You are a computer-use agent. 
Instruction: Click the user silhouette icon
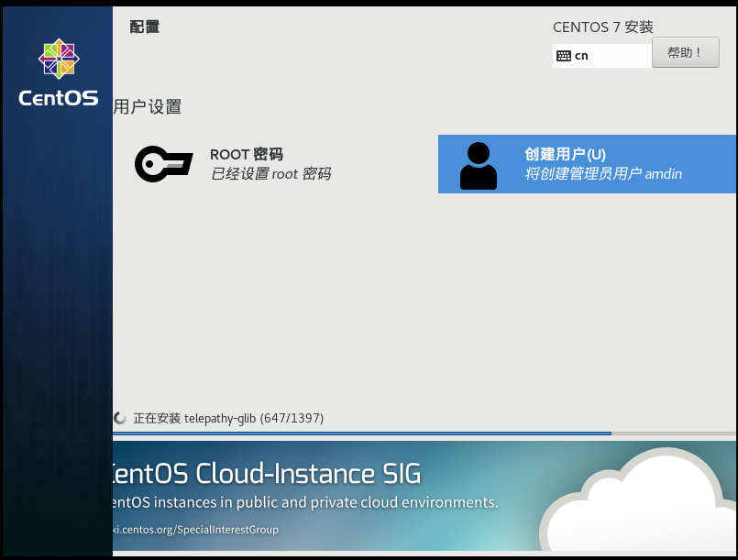coord(479,166)
